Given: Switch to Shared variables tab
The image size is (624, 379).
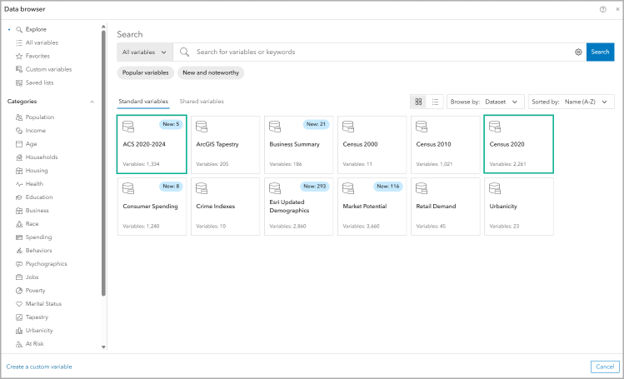Looking at the screenshot, I should pos(202,102).
